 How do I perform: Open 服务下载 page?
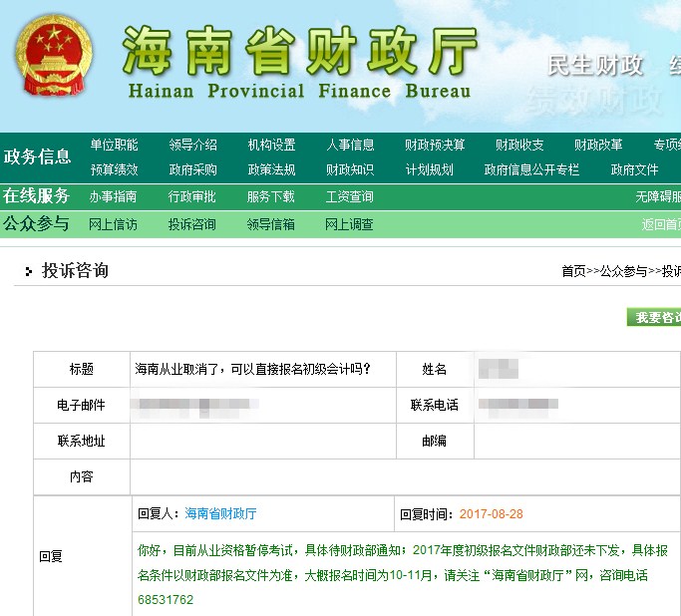[x=270, y=196]
